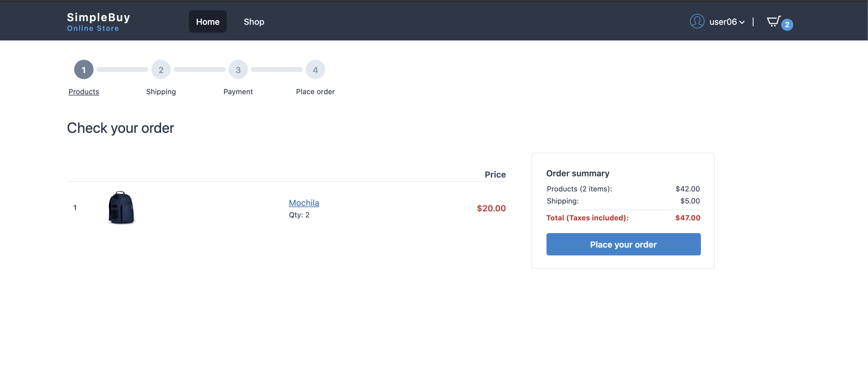Screen dimensions: 868x378
Task: Open the Mochila product link
Action: [x=304, y=203]
